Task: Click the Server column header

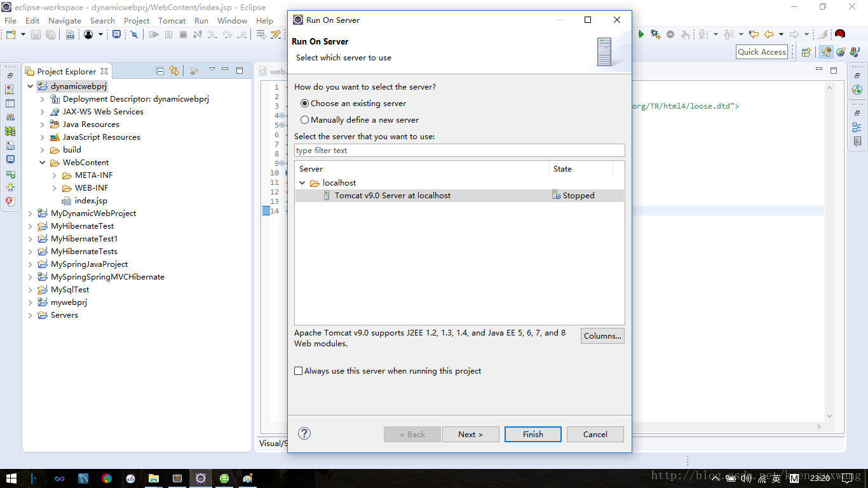Action: pos(422,169)
